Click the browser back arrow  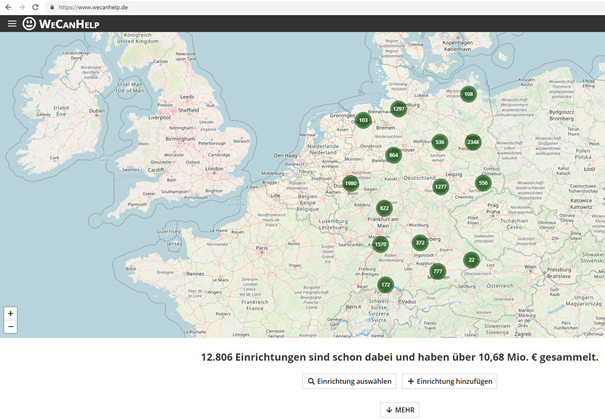tap(8, 7)
